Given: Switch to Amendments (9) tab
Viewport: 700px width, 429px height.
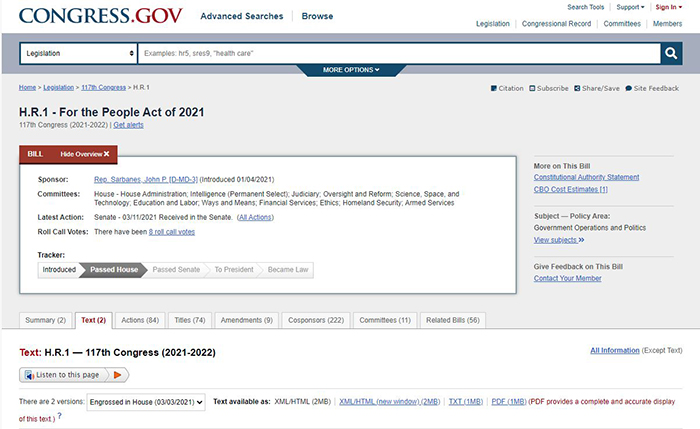Looking at the screenshot, I should click(246, 320).
